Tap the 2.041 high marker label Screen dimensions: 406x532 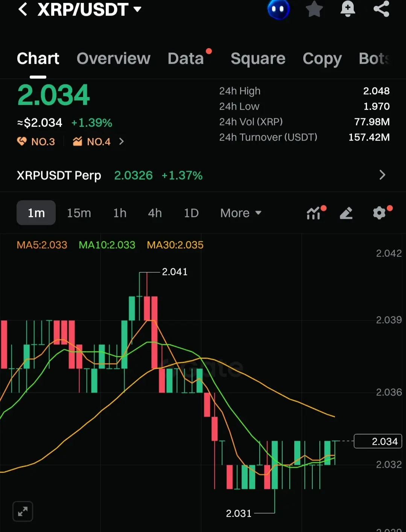click(x=175, y=272)
